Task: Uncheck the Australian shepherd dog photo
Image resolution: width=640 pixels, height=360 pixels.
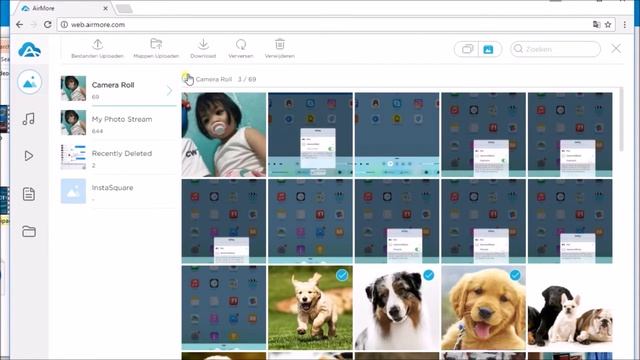Action: coord(429,276)
